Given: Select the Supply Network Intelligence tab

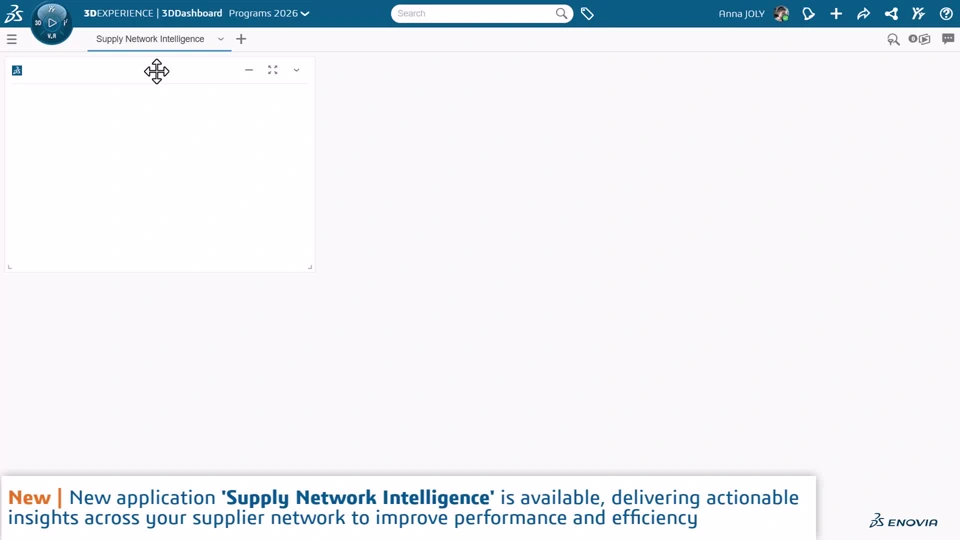Looking at the screenshot, I should click(150, 39).
